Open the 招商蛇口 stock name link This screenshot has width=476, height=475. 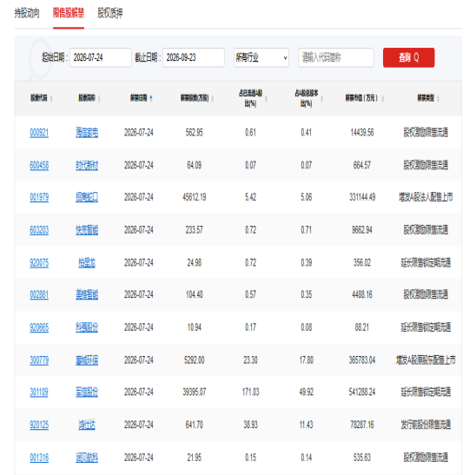point(87,197)
